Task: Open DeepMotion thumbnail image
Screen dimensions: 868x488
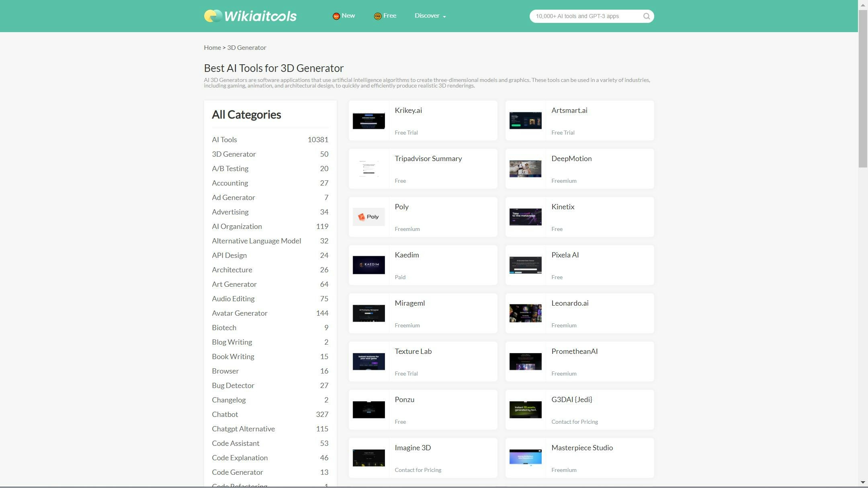Action: [525, 169]
